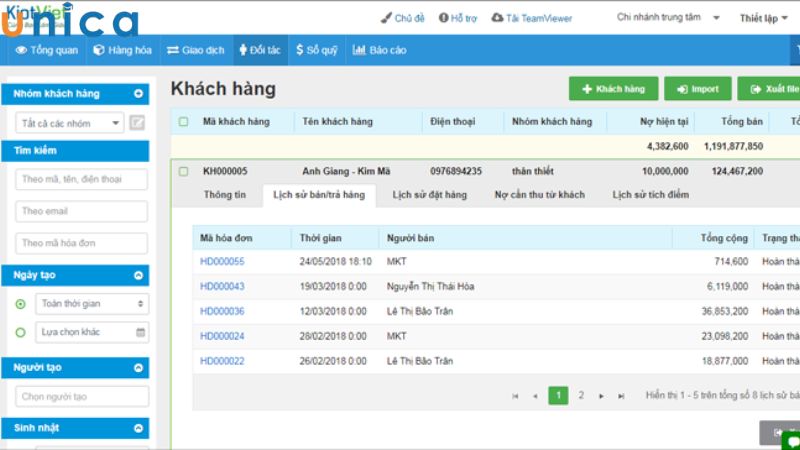Switch to Lịch sử tích điểm tab

click(x=651, y=194)
